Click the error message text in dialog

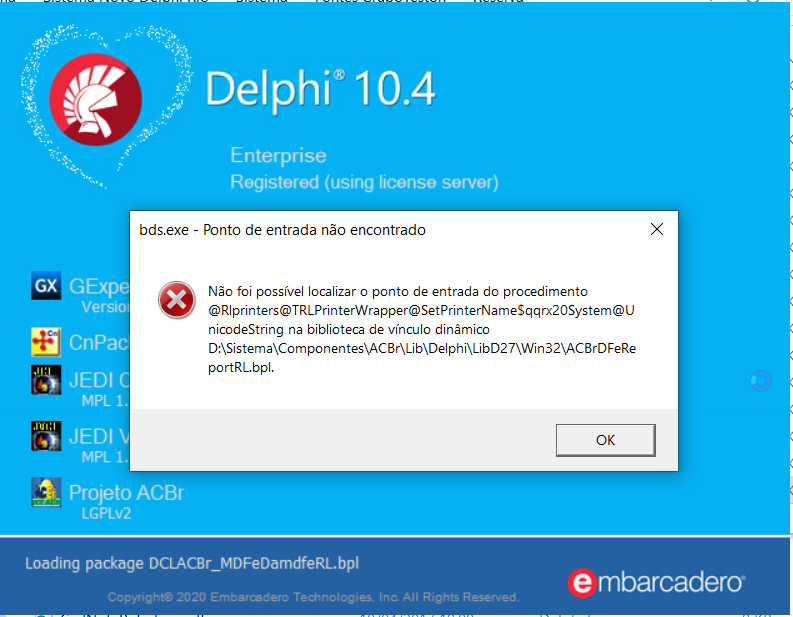point(422,329)
